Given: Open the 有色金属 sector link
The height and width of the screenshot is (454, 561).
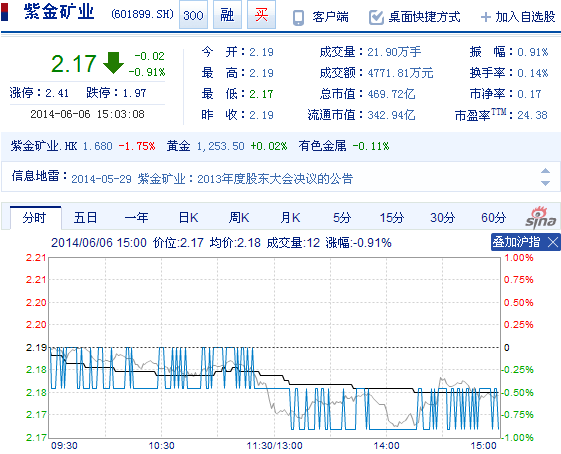Looking at the screenshot, I should coord(322,146).
